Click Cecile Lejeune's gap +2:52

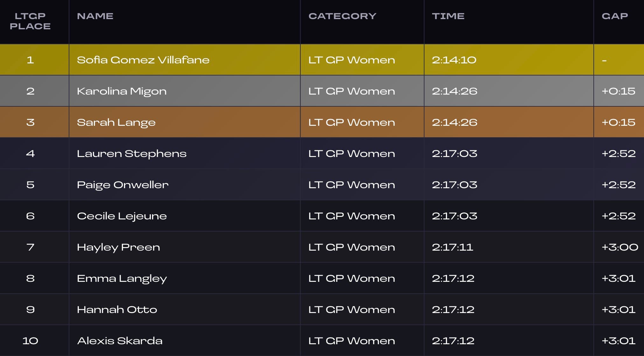tap(619, 216)
